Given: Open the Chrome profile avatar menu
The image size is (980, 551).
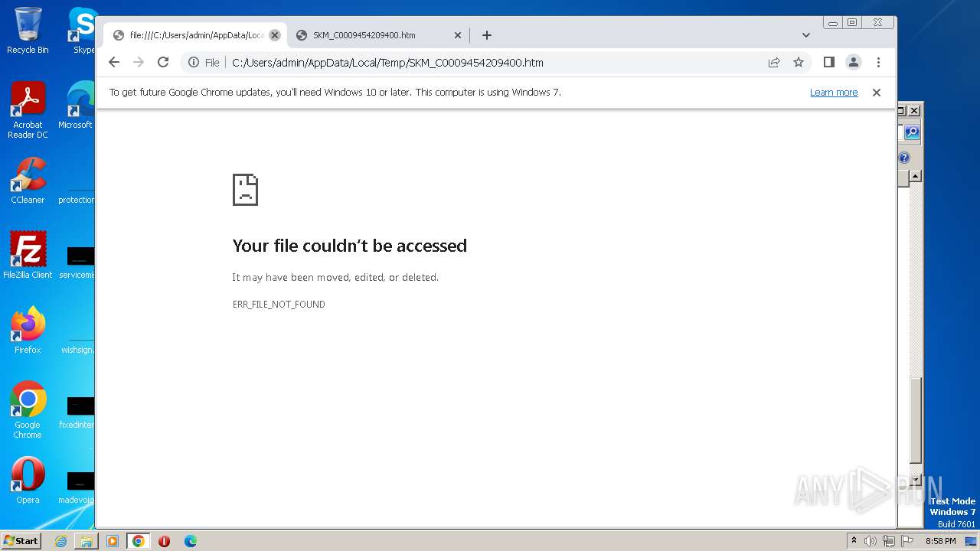Looking at the screenshot, I should click(x=854, y=62).
